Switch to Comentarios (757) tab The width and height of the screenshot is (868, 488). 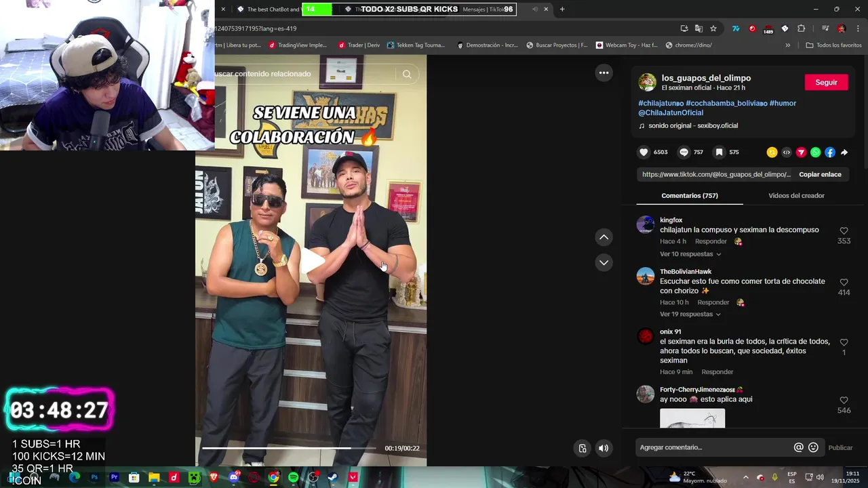pyautogui.click(x=690, y=195)
